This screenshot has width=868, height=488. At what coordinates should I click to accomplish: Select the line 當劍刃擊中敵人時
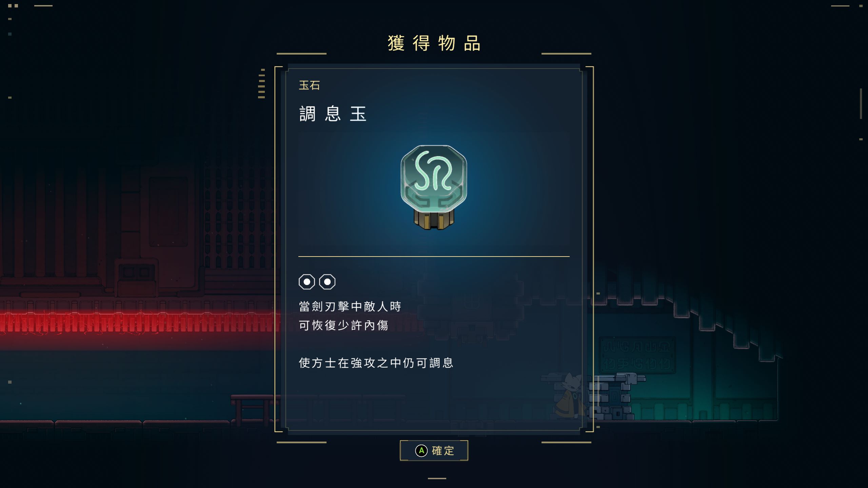(350, 307)
